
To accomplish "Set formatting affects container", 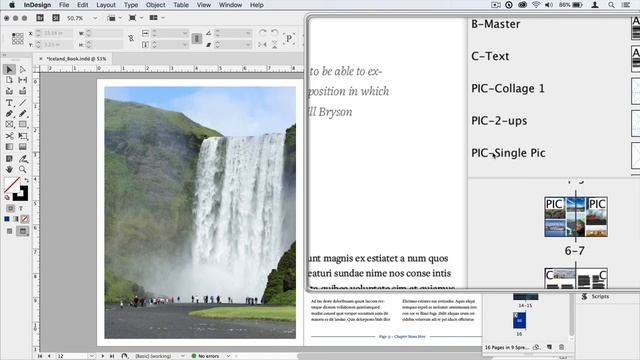I will [x=11, y=209].
